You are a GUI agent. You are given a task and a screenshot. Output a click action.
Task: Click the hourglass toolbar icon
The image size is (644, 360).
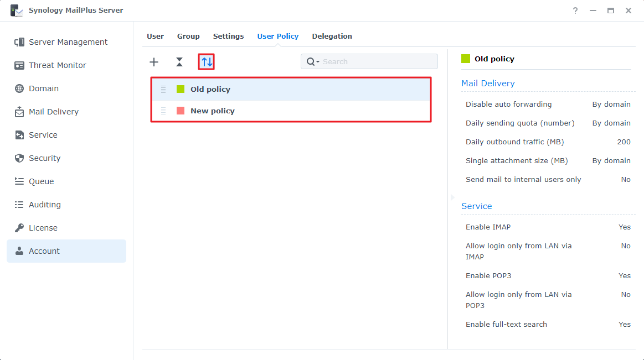tap(179, 62)
